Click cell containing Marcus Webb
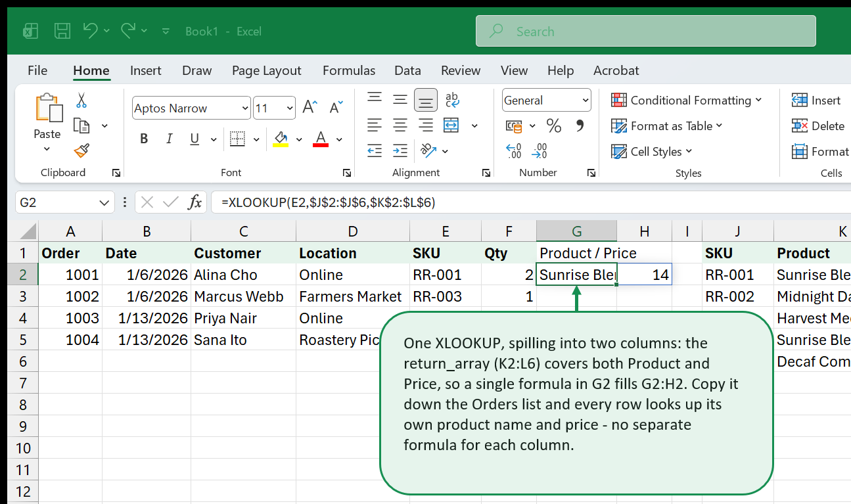This screenshot has height=504, width=851. (243, 296)
